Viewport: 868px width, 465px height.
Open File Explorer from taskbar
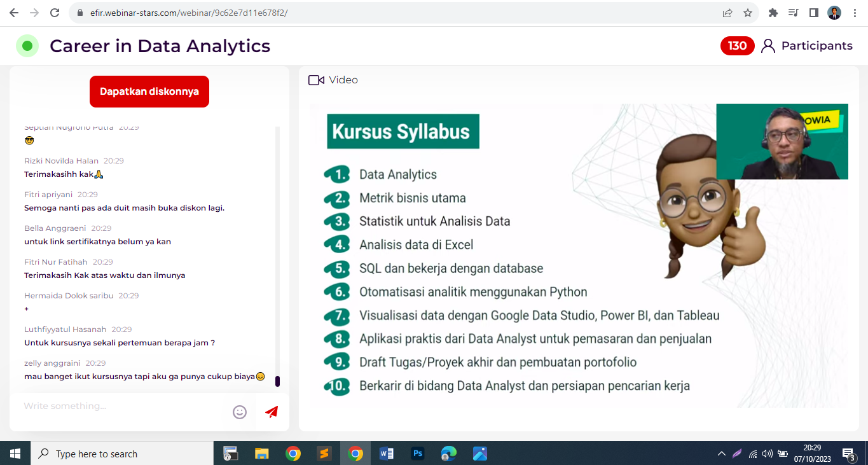[261, 454]
